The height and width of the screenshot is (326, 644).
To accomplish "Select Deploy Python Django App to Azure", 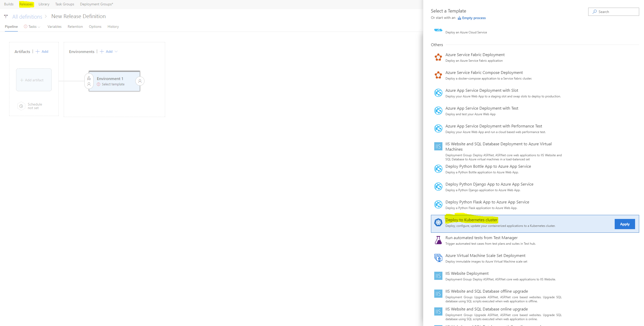I will tap(489, 184).
